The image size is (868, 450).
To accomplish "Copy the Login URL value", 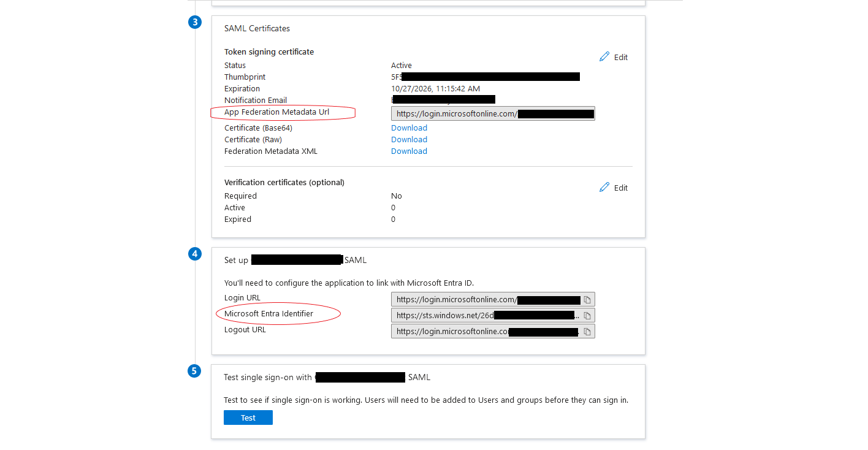I will pos(587,300).
